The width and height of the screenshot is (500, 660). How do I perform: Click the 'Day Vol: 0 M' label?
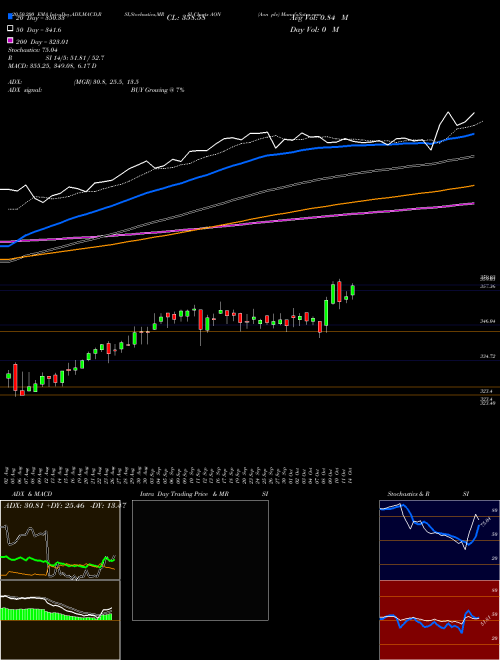[314, 29]
